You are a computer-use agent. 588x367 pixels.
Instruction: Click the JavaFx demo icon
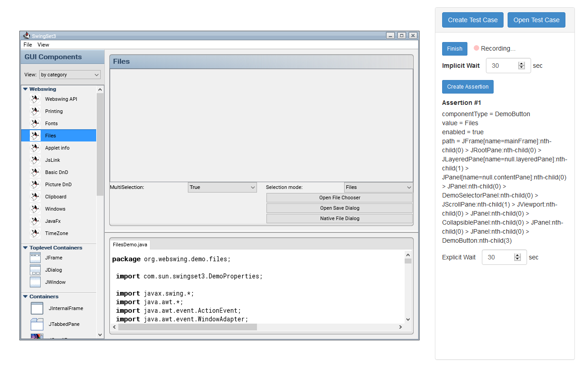coord(35,221)
